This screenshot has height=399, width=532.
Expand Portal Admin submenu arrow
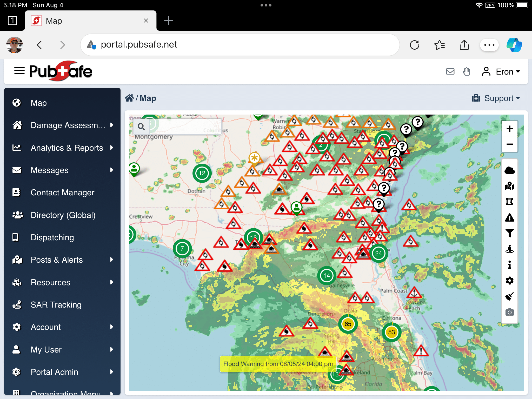112,372
